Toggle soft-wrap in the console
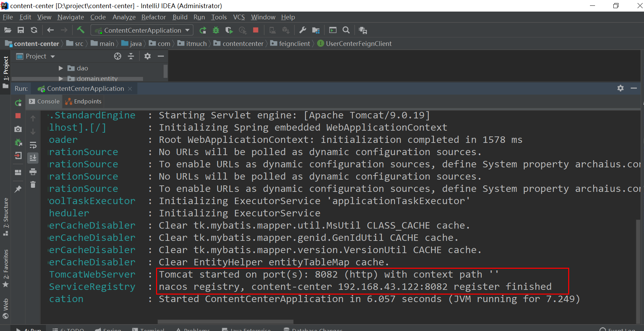 tap(33, 145)
